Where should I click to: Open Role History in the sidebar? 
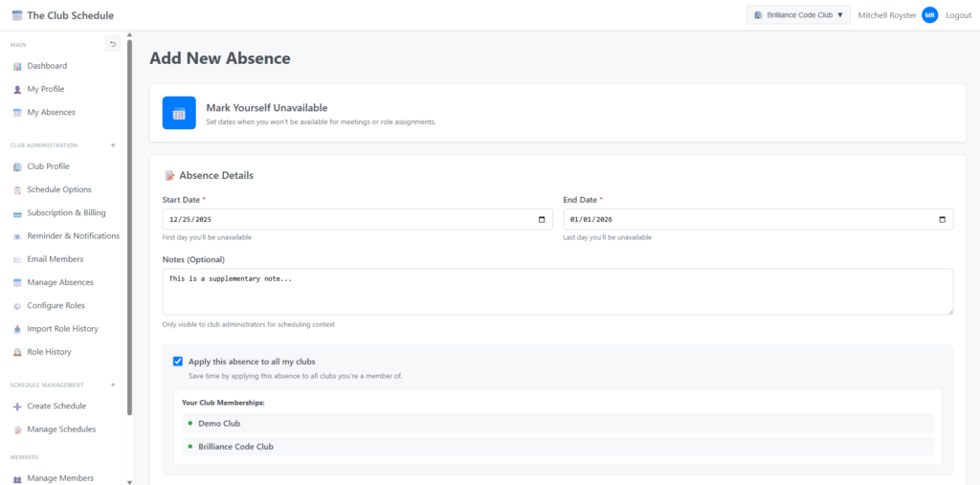pos(49,352)
